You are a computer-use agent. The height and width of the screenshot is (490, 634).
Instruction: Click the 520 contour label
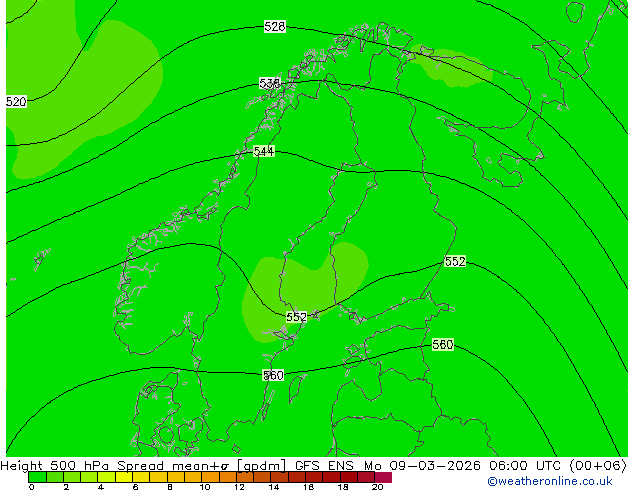pyautogui.click(x=16, y=101)
